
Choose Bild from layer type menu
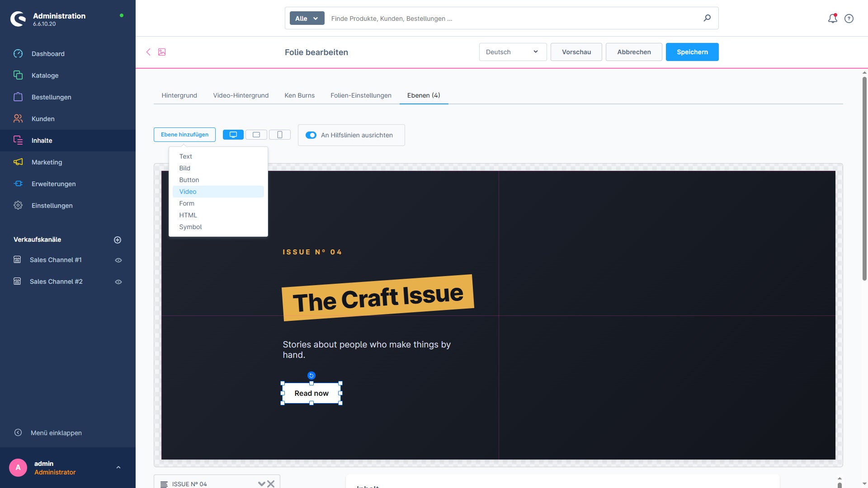coord(218,168)
